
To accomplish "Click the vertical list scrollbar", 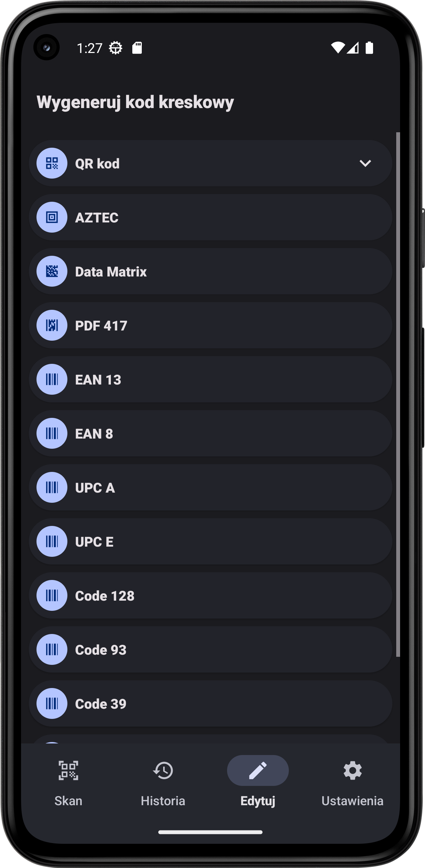I will [398, 393].
